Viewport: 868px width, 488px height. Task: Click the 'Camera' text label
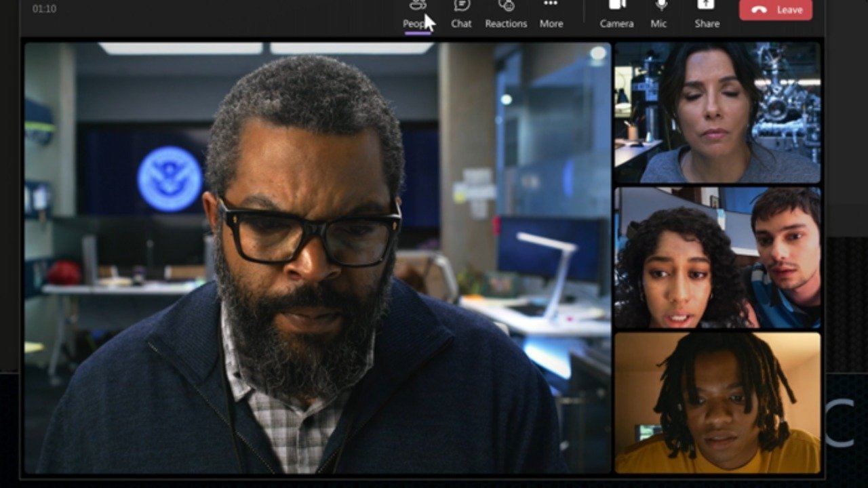click(616, 24)
